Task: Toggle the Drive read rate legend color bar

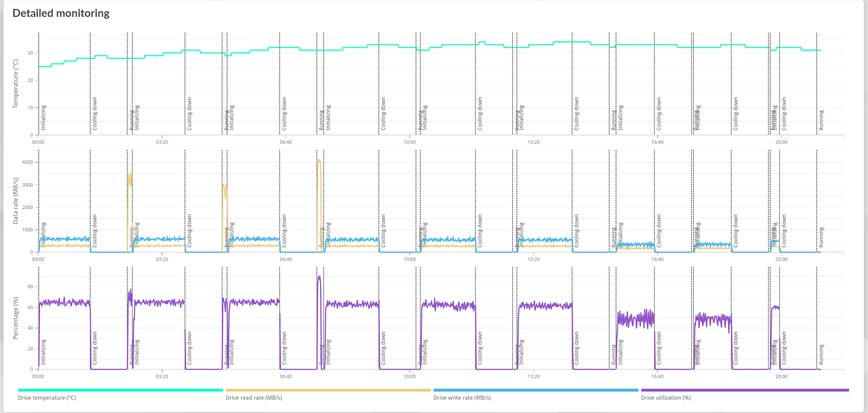Action: point(328,390)
